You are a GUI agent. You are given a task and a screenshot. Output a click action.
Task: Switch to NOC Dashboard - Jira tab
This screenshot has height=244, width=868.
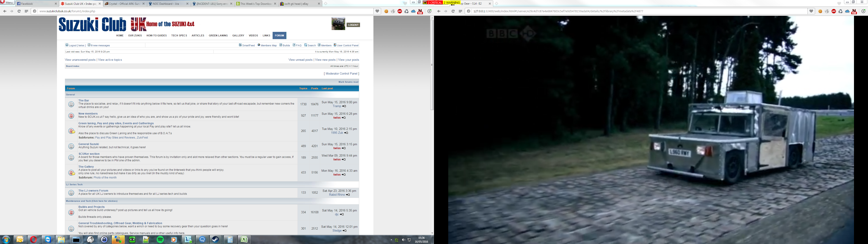click(168, 4)
